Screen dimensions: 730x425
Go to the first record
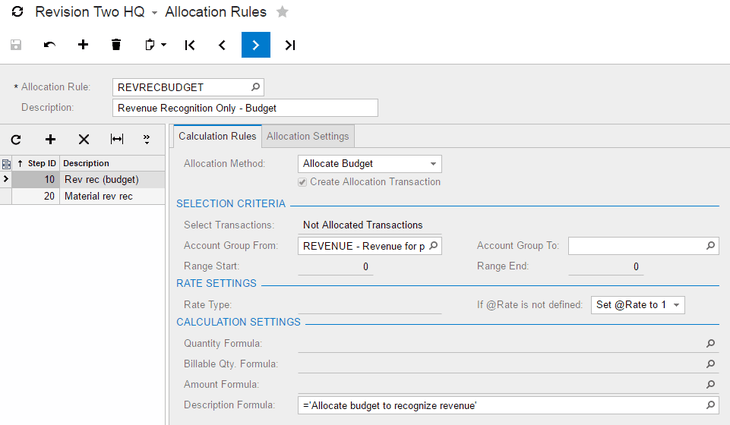tap(189, 45)
